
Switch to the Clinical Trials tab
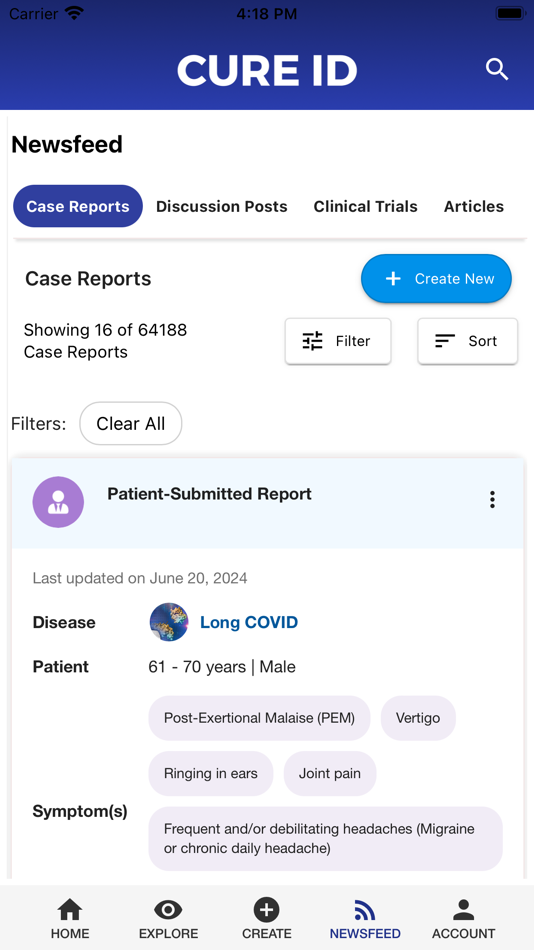[365, 207]
